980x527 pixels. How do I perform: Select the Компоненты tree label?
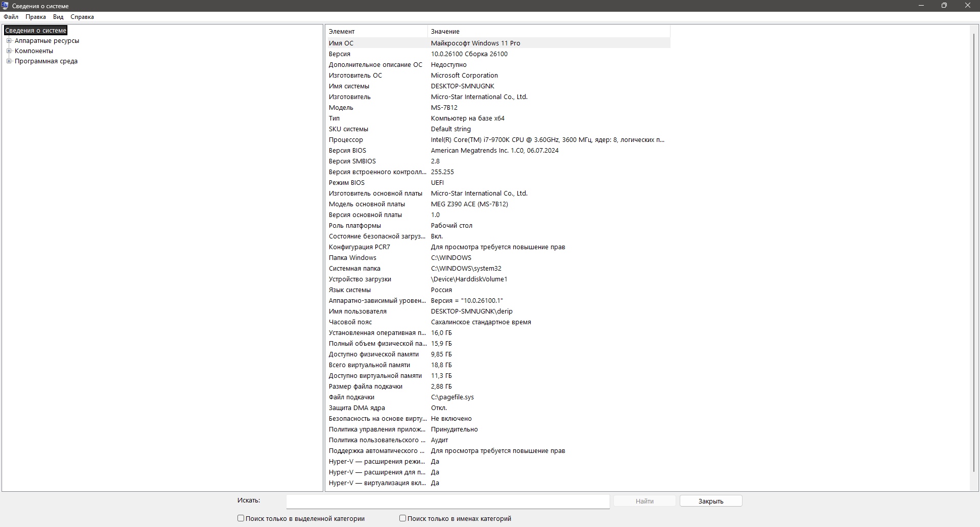click(x=34, y=51)
